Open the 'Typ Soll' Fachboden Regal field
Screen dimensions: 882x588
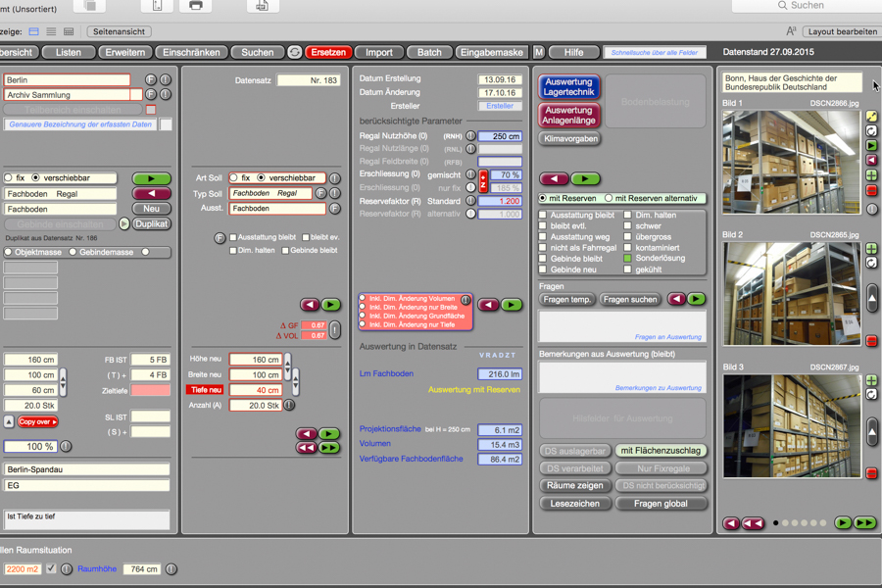coord(277,193)
